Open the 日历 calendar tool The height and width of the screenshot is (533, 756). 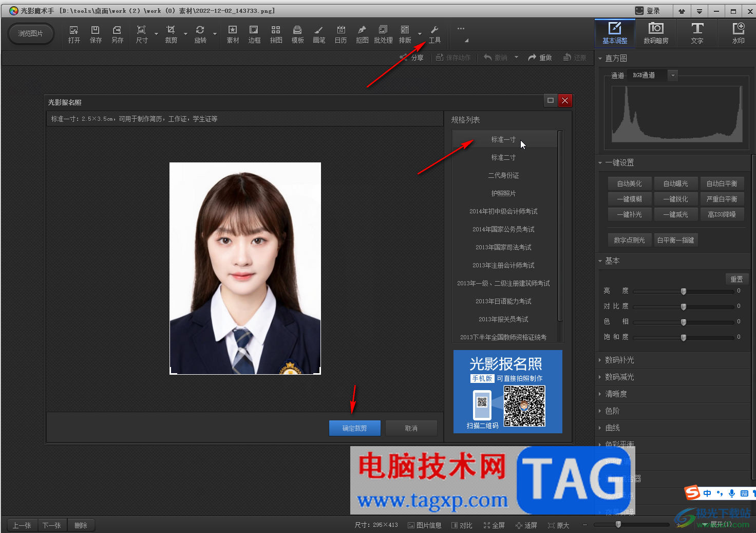coord(341,34)
